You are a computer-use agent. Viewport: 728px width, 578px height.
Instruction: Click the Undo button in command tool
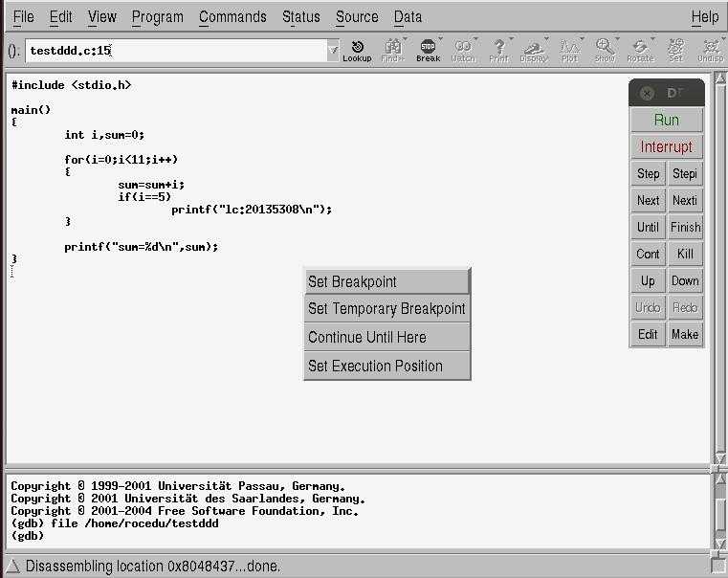649,307
